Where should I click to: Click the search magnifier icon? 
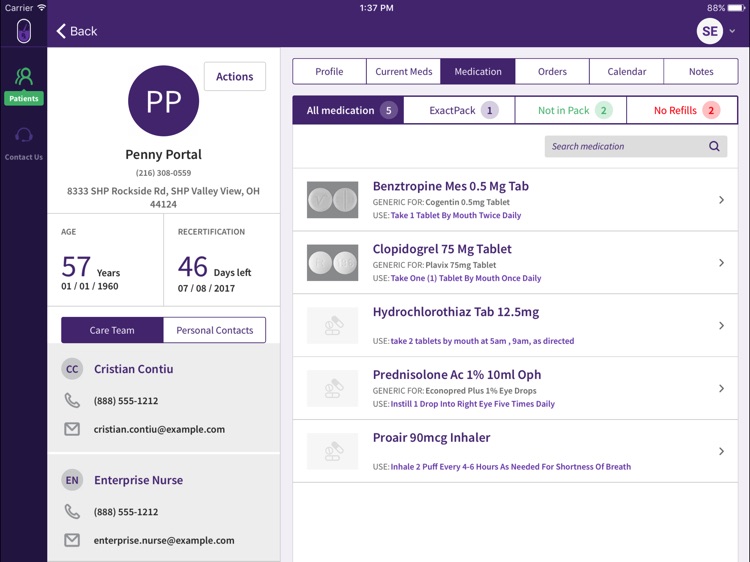714,146
